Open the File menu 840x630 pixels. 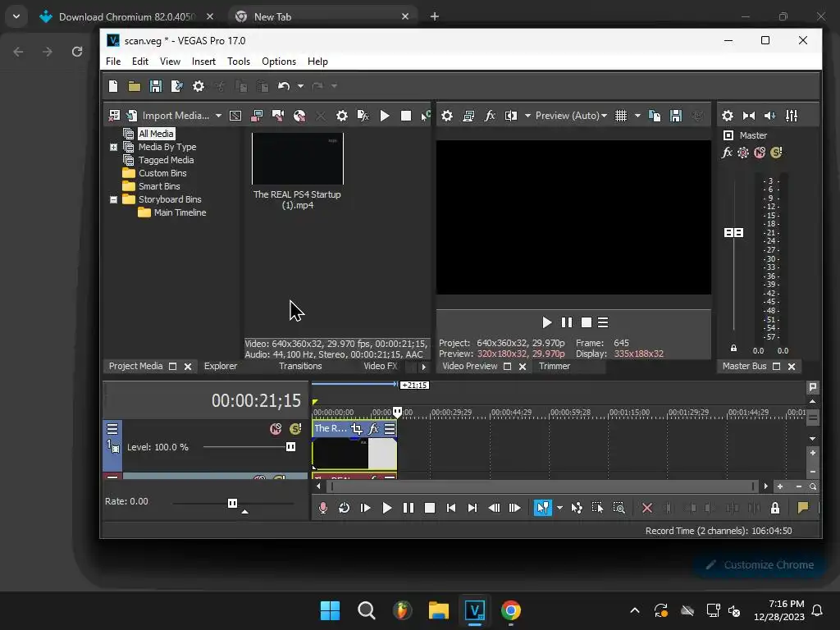tap(113, 62)
